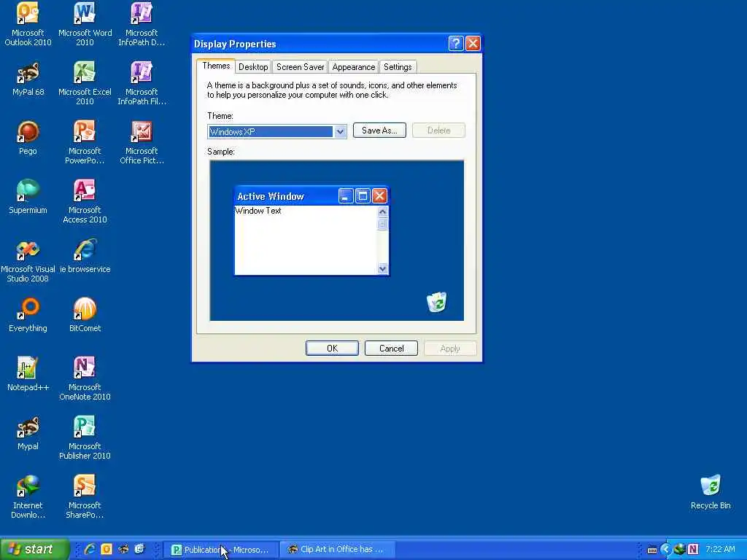Click the Display Properties help button
This screenshot has width=747, height=560.
point(455,43)
